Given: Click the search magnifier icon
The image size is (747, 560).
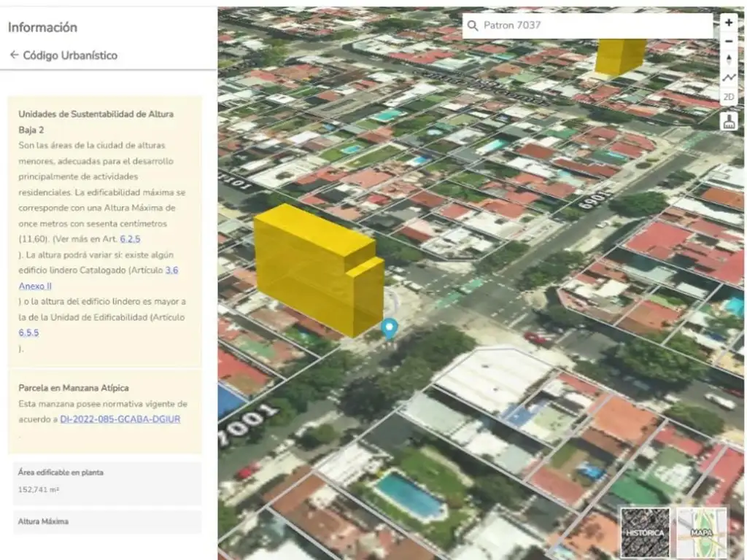Looking at the screenshot, I should 473,26.
